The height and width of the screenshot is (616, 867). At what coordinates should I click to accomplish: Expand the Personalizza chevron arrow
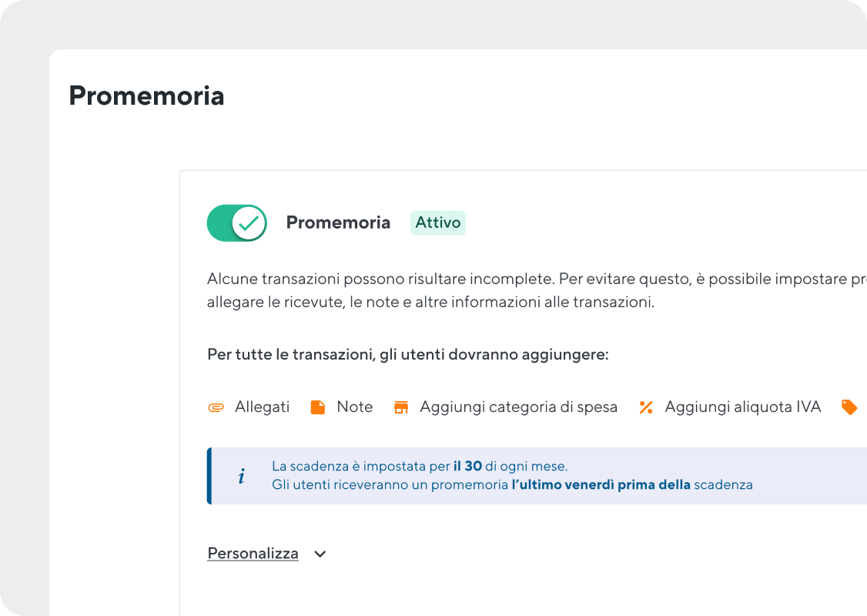coord(320,554)
